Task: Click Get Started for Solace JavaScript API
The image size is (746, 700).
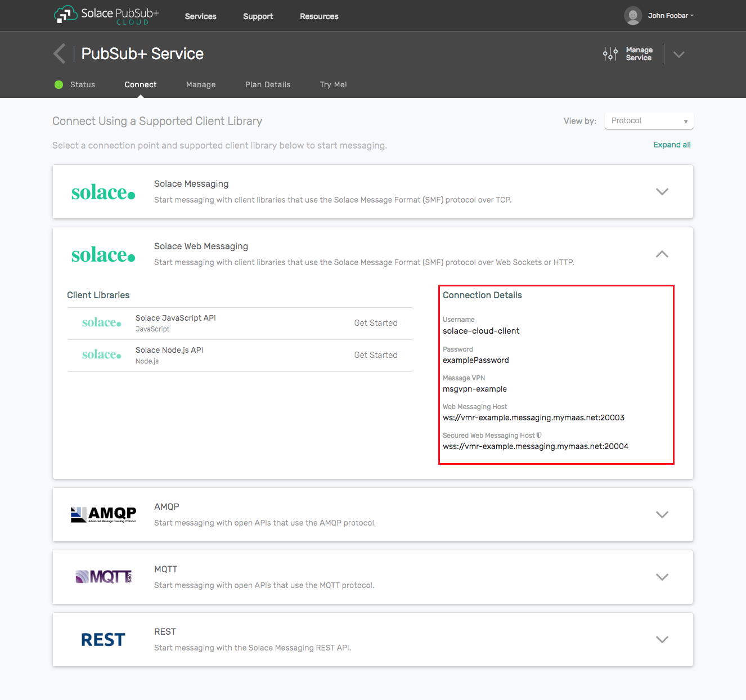Action: (x=375, y=323)
